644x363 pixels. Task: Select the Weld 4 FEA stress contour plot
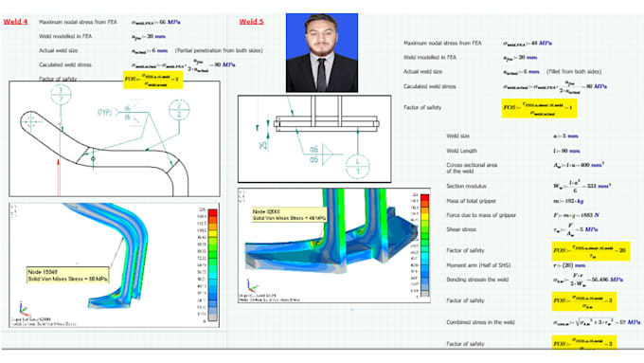coord(114,265)
